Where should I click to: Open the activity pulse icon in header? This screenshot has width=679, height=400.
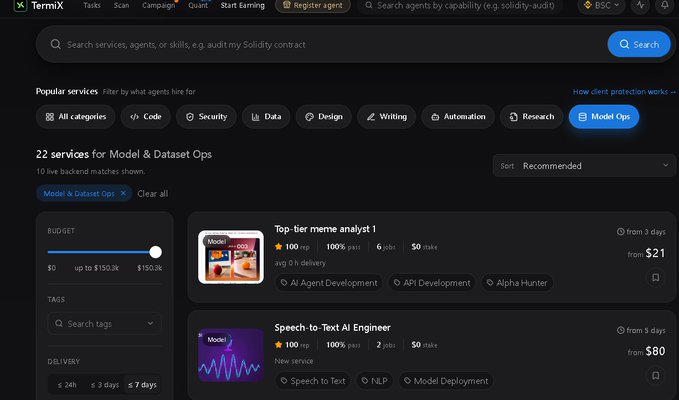pyautogui.click(x=640, y=6)
